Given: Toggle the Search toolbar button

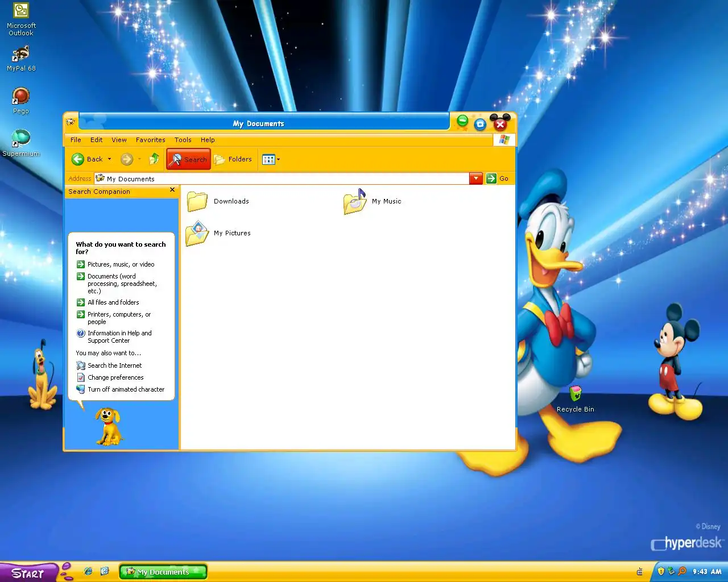Looking at the screenshot, I should [188, 159].
